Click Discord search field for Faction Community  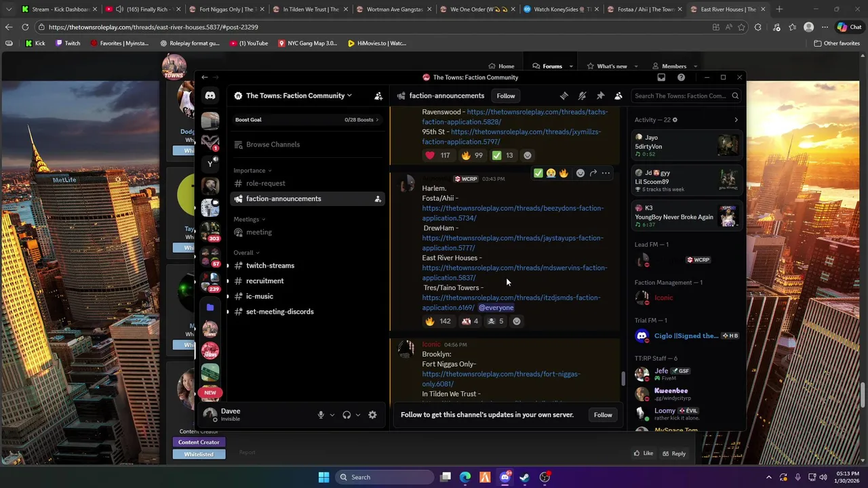[x=685, y=96]
